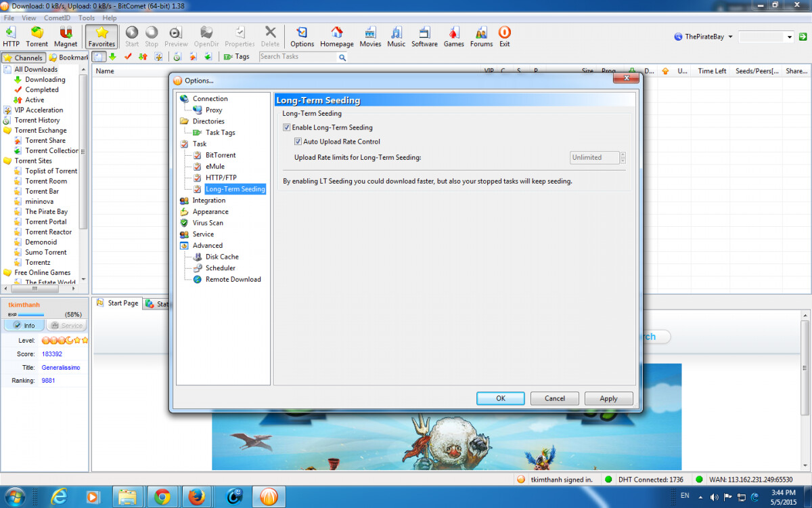Click the Homepage toolbar icon
812x508 pixels.
coord(337,37)
